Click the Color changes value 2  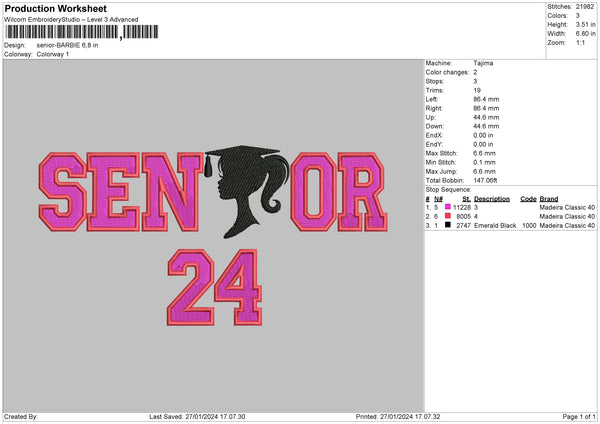pyautogui.click(x=475, y=72)
